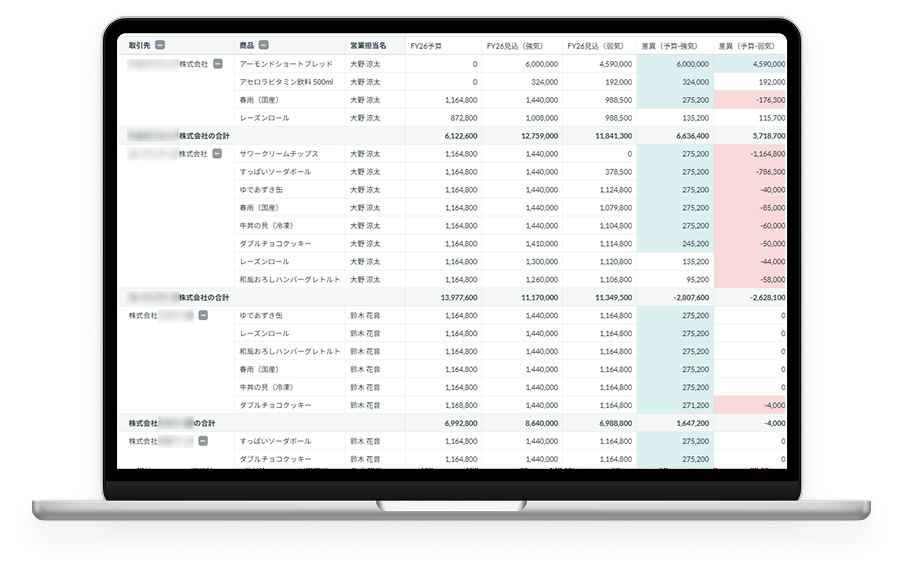
Task: Click the red -176,300 variance cell
Action: click(750, 100)
